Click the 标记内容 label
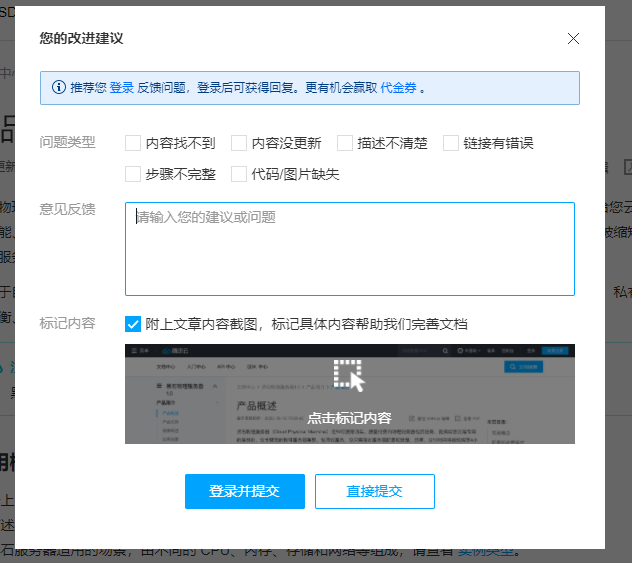Viewport: 632px width, 563px height. click(67, 323)
